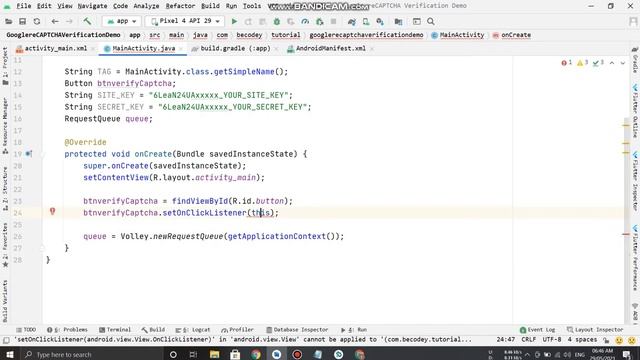
Task: Click the 'tutorial' breadcrumb segment
Action: point(286,35)
